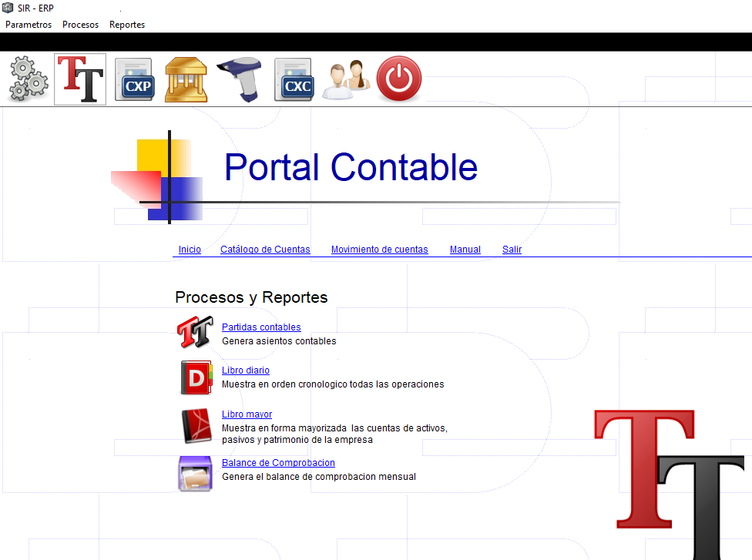Click the 'Portal Contable' title
This screenshot has width=752, height=560.
click(x=351, y=167)
